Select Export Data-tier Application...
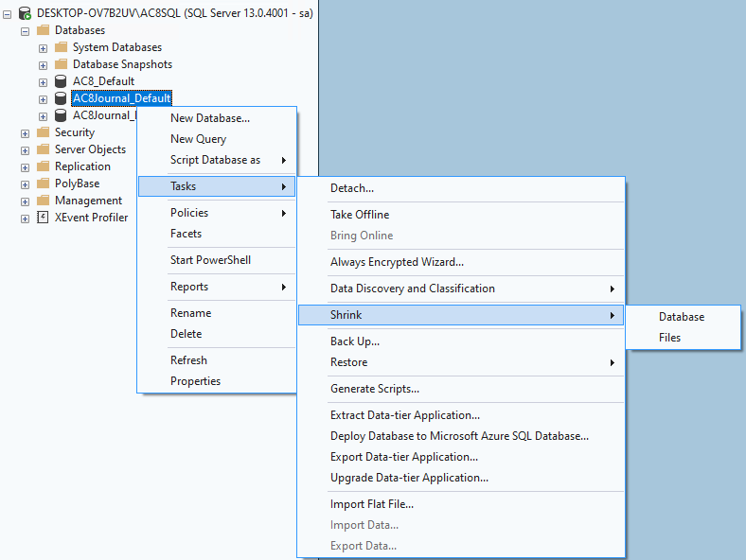 (x=460, y=457)
